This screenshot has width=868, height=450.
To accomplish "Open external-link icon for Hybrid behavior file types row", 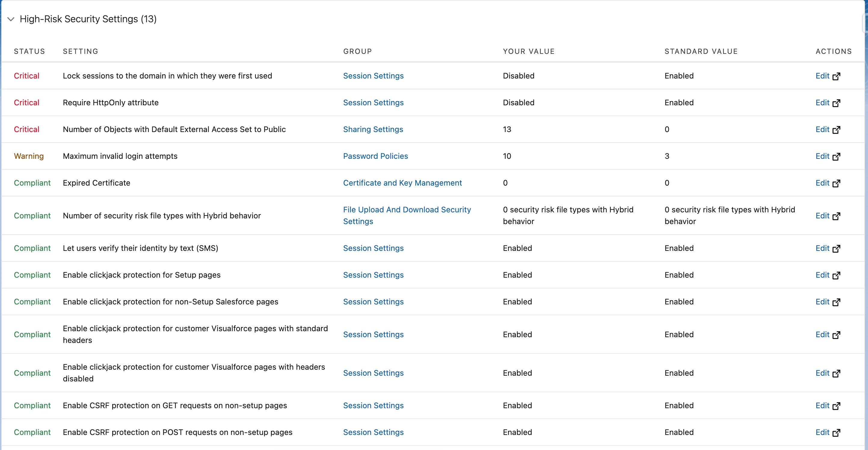I will pos(836,216).
